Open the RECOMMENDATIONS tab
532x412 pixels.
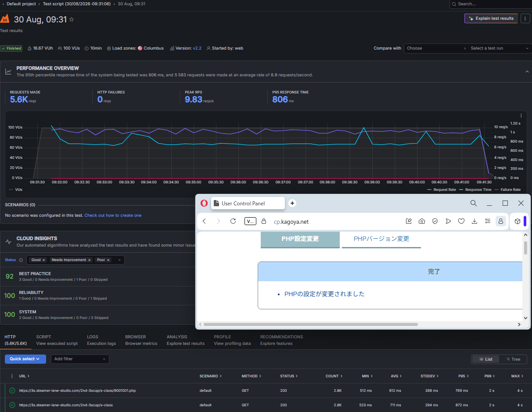point(281,340)
